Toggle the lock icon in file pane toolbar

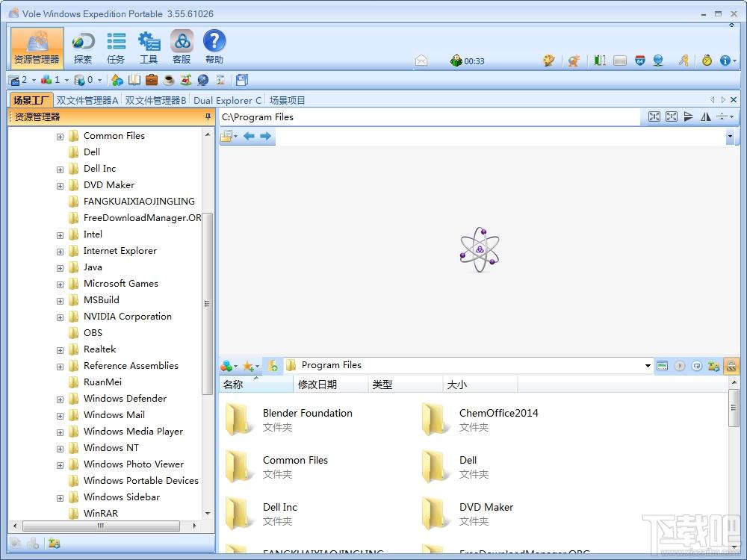(x=731, y=366)
